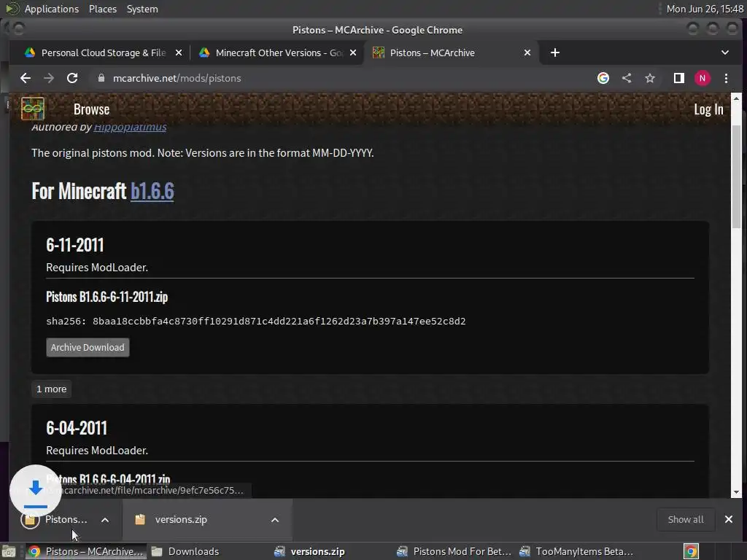View site security lock info
Image resolution: width=747 pixels, height=560 pixels.
tap(101, 78)
